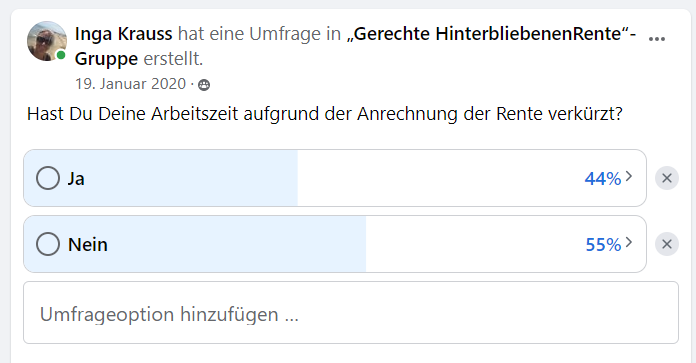Remove the Ja poll option
Image resolution: width=696 pixels, height=363 pixels.
coord(667,178)
